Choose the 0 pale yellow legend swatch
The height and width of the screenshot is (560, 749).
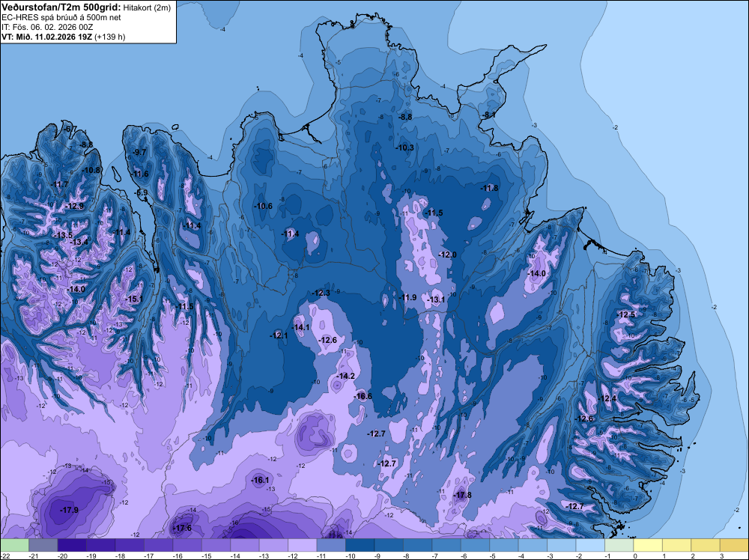point(648,545)
